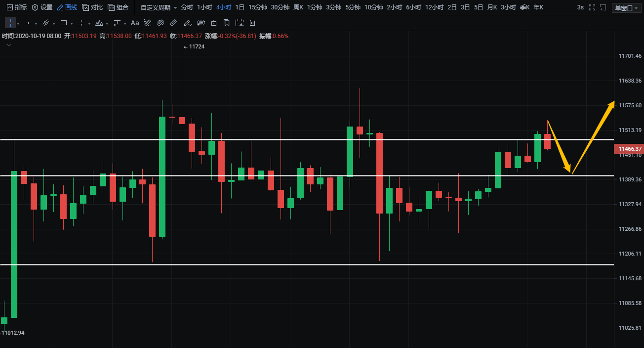Open the 单窗口 window layout dropdown
Image resolution: width=644 pixels, height=348 pixels.
coord(626,8)
